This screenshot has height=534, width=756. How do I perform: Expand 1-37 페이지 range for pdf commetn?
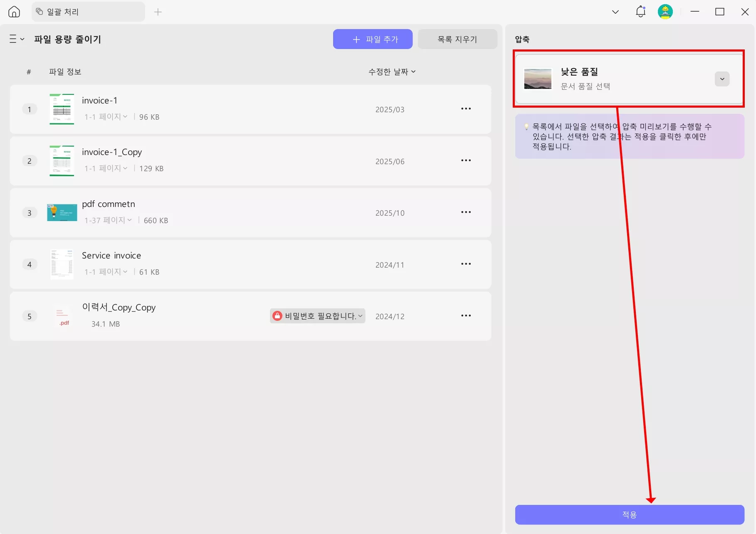click(108, 220)
